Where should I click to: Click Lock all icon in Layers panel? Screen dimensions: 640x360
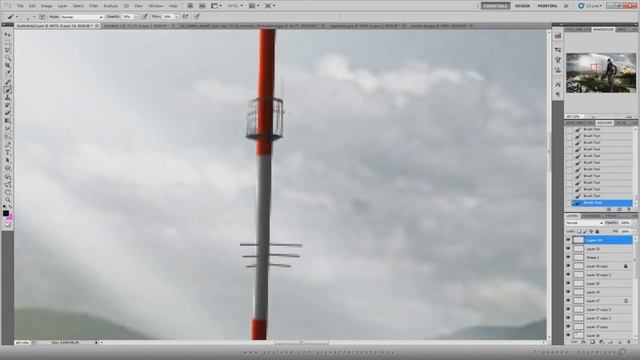597,231
